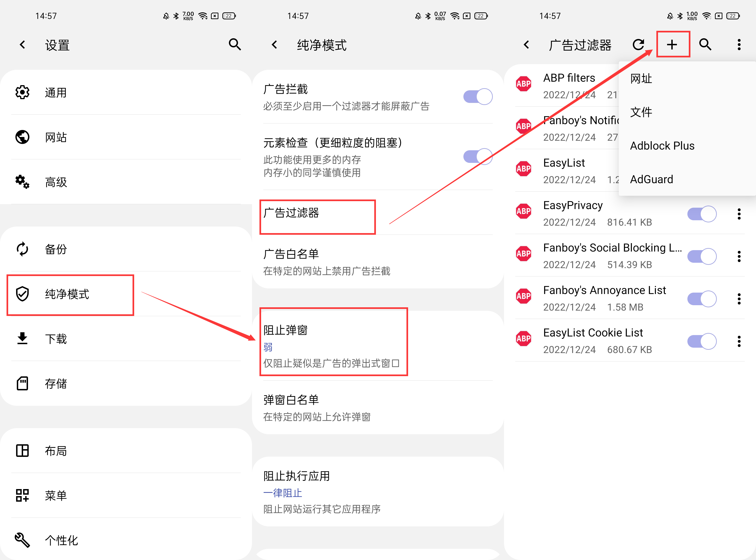Tap the ABP icon of EasyList Cookie List
The width and height of the screenshot is (756, 560).
tap(523, 338)
